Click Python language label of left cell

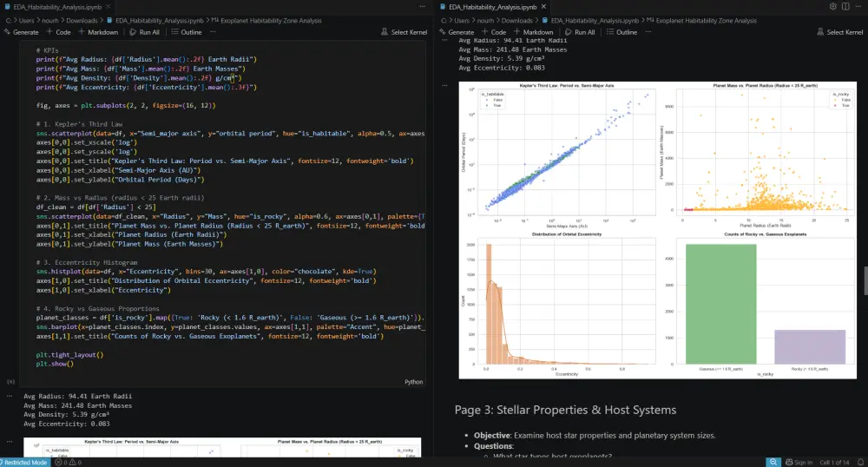point(413,382)
